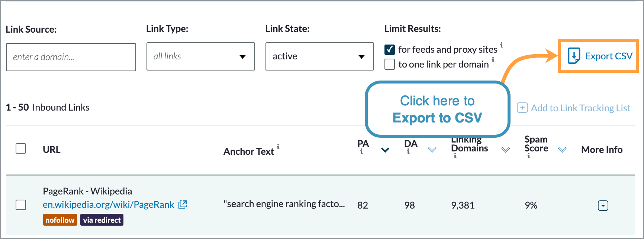
Task: Click the Export CSV button
Action: pyautogui.click(x=598, y=56)
